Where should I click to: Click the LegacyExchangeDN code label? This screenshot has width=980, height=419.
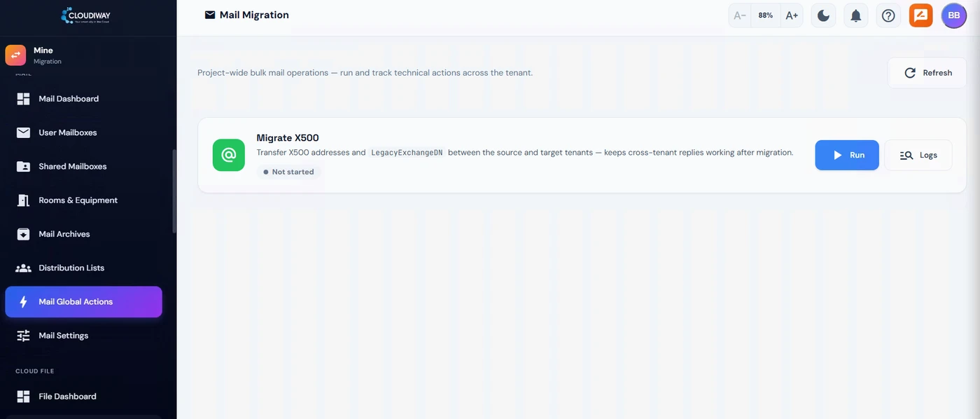tap(407, 152)
